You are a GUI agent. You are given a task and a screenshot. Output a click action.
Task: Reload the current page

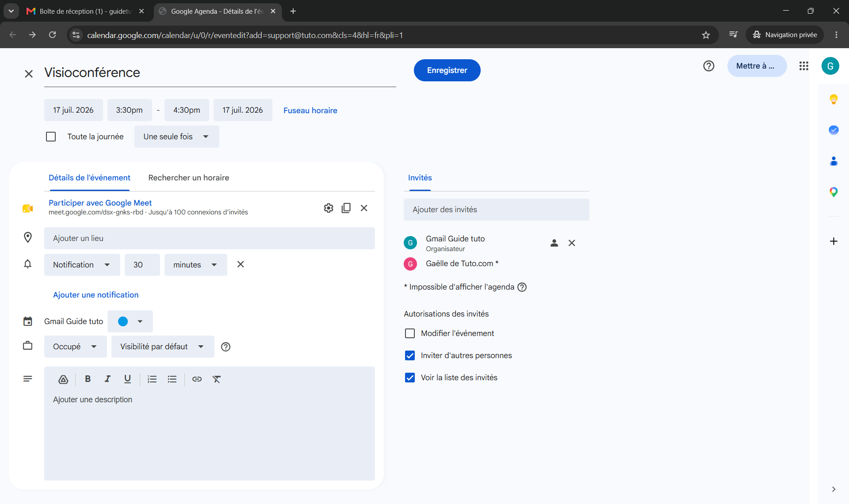coord(52,35)
